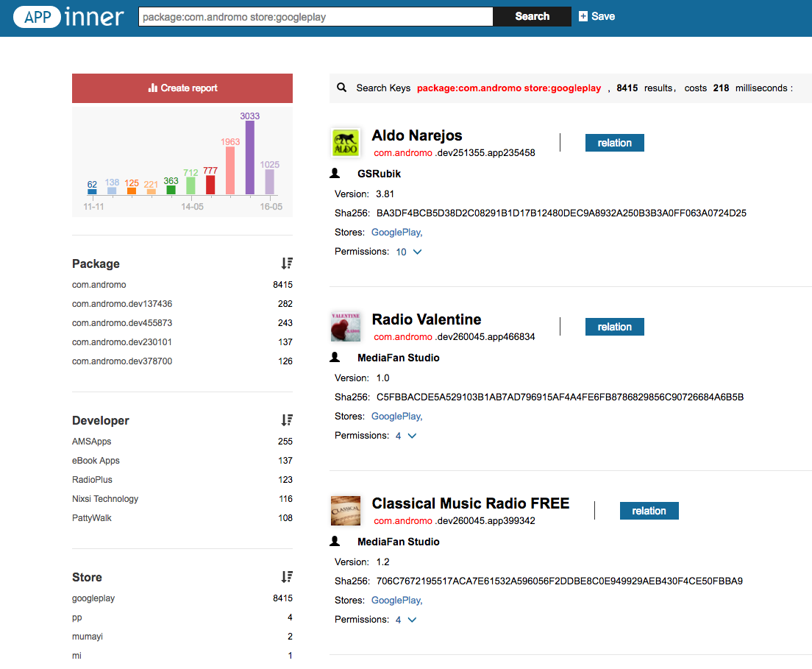
Task: Sort the Developer list with sort icon
Action: [x=287, y=420]
